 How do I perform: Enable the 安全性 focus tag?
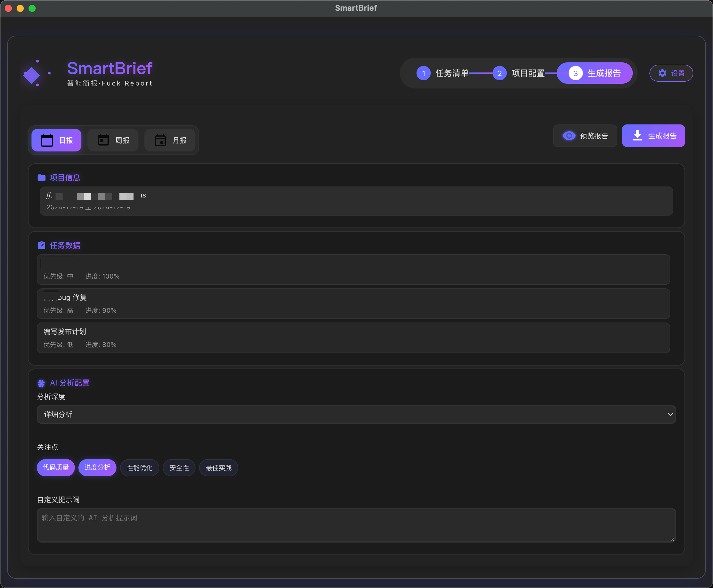[179, 468]
